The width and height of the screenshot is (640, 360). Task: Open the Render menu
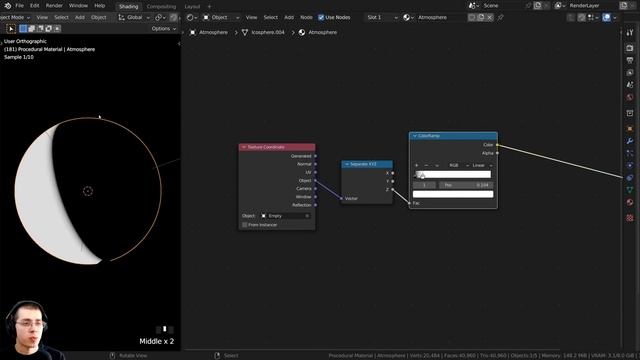54,6
